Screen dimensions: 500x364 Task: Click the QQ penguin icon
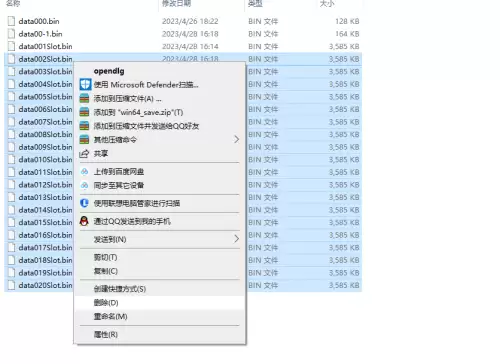(x=85, y=221)
